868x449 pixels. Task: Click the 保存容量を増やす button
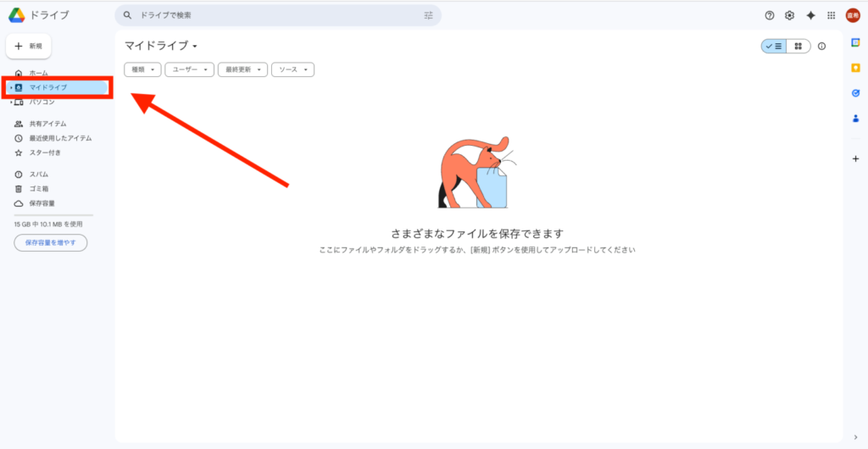coord(51,243)
